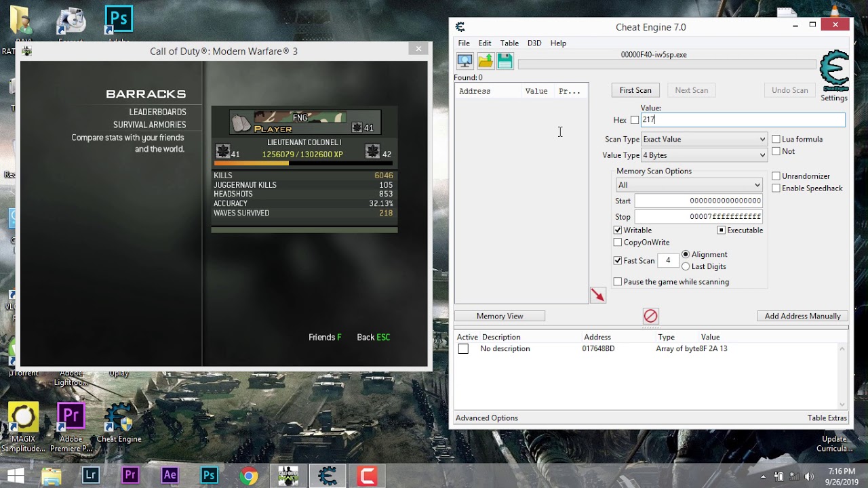Click the open file folder icon
This screenshot has height=488, width=868.
coord(486,62)
